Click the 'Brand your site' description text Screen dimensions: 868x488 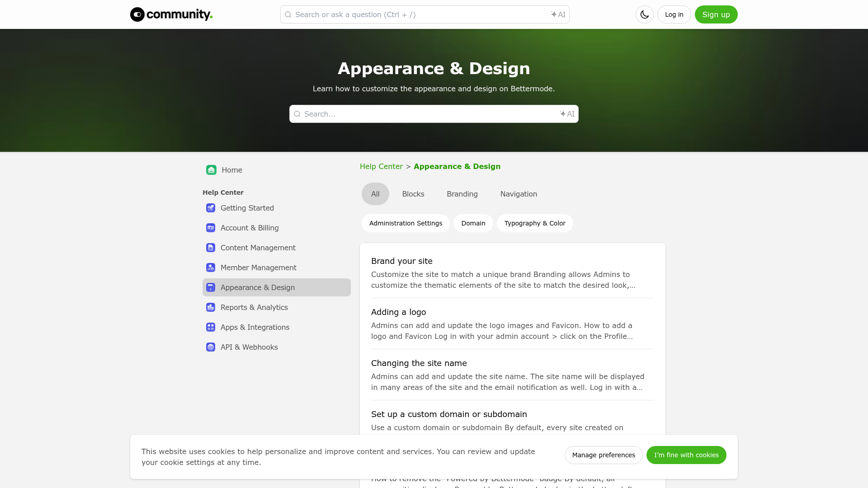(x=503, y=280)
